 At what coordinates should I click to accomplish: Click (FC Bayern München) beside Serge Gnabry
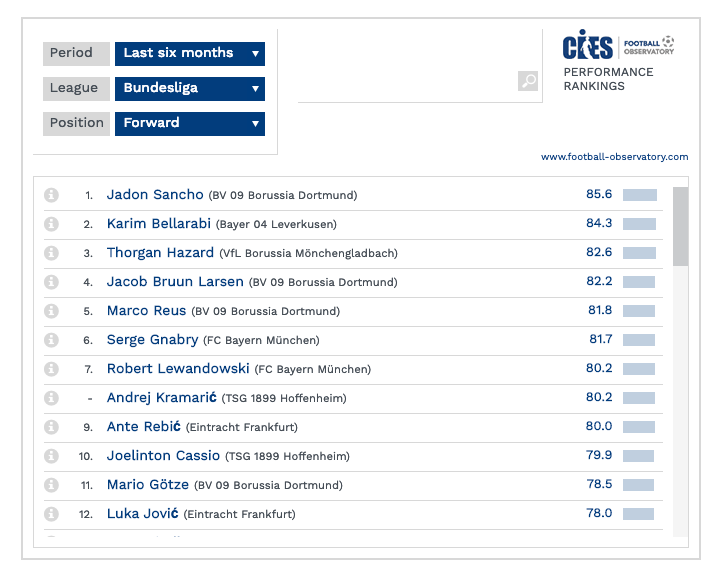tap(261, 341)
